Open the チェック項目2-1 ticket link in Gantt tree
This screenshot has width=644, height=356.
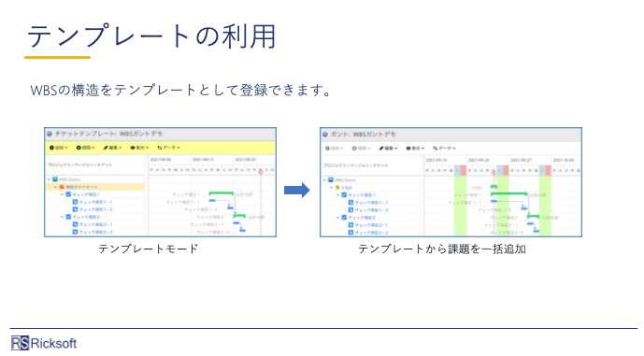point(371,225)
